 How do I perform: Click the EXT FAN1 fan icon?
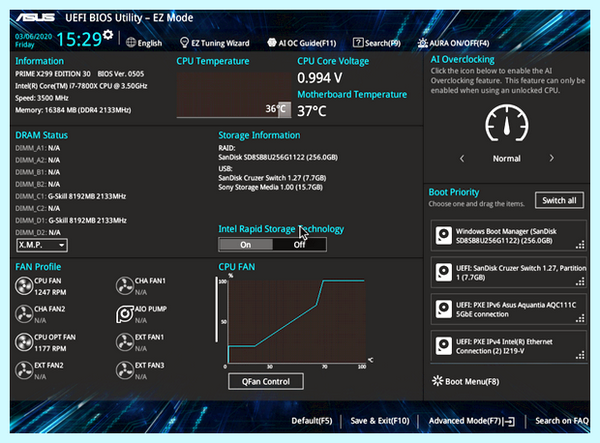tap(125, 342)
